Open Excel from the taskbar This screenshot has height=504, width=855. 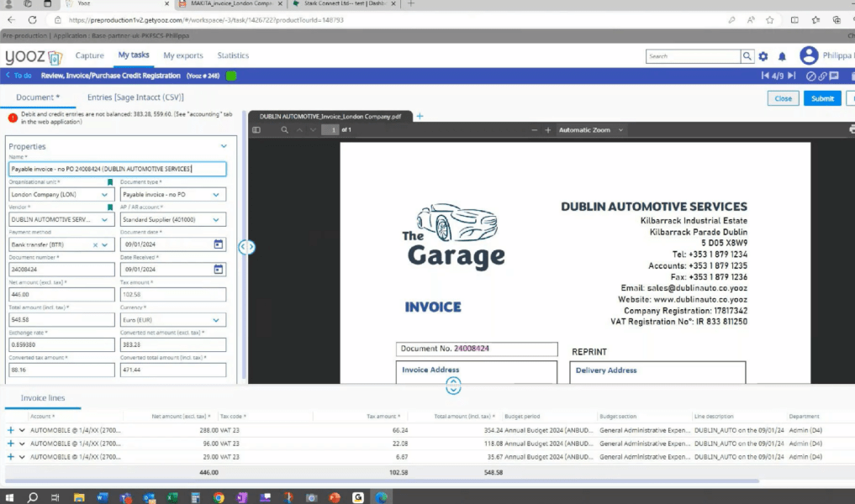172,497
